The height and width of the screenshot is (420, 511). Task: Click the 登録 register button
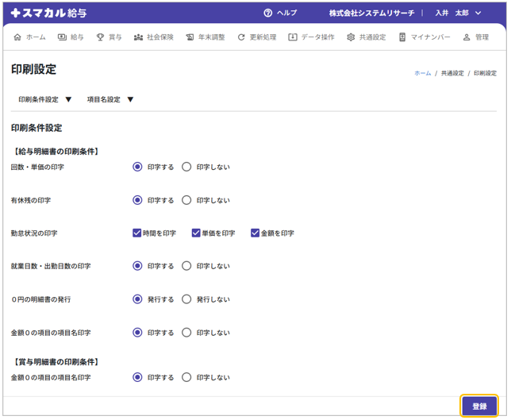pos(479,406)
